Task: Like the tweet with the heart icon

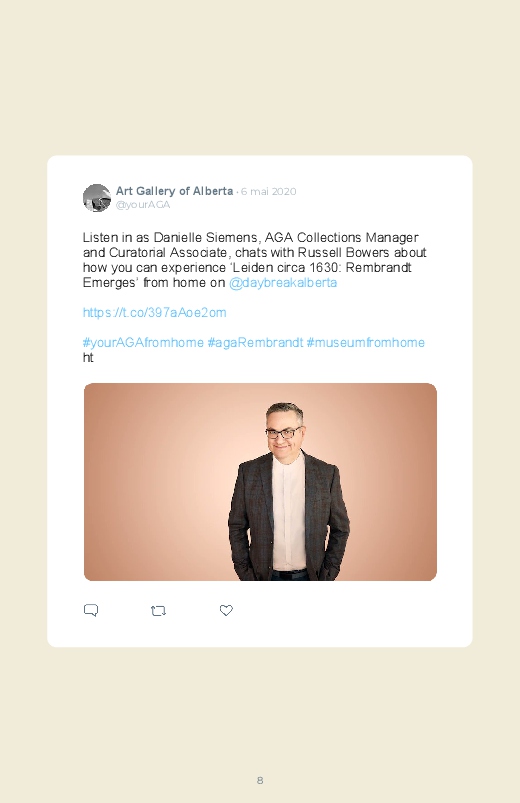Action: coord(226,610)
